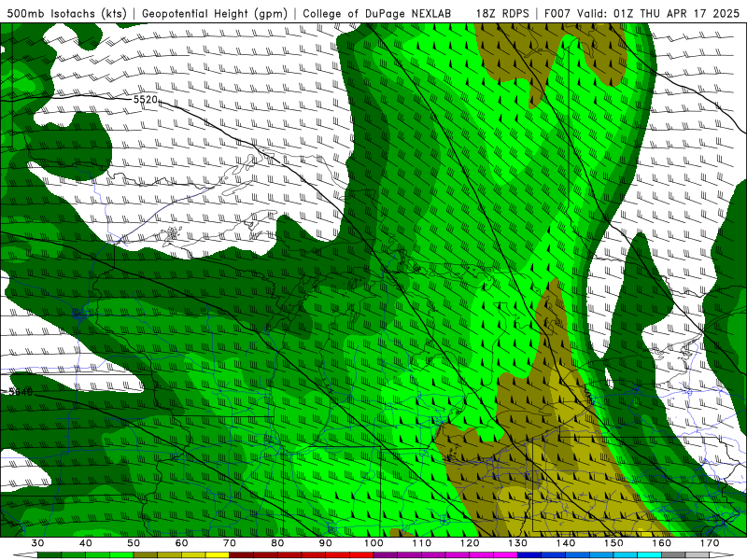Viewport: 747px width, 560px height.
Task: Click the "18Z RDPS" model run label
Action: [x=502, y=13]
